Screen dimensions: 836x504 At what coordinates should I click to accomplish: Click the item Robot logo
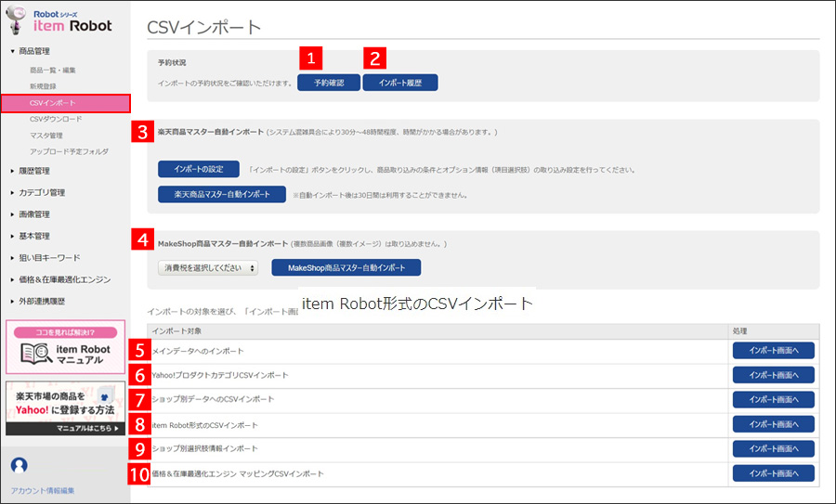[59, 20]
